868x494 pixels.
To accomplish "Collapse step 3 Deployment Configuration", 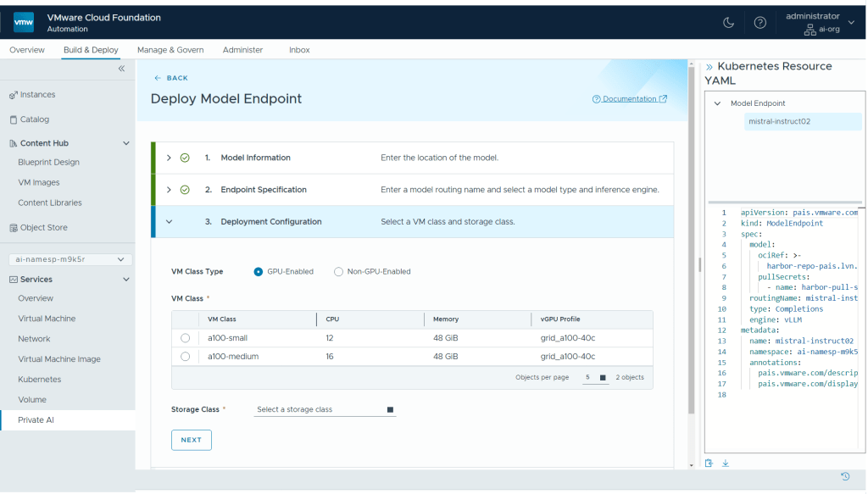I will (169, 222).
